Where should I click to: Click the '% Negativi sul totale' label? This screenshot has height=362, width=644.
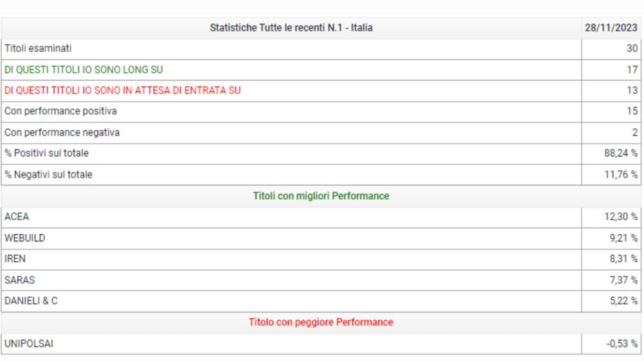(x=48, y=175)
